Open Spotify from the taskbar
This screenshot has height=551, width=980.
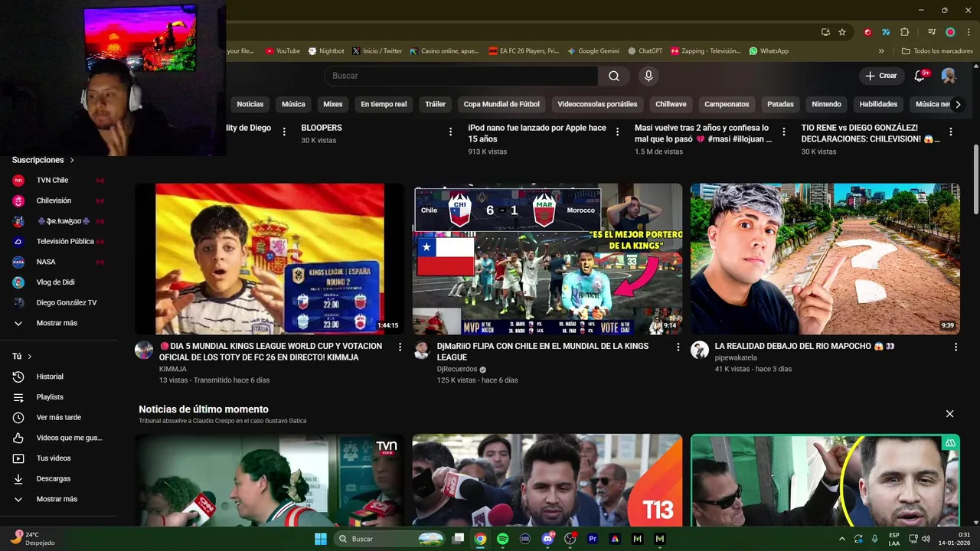click(502, 539)
